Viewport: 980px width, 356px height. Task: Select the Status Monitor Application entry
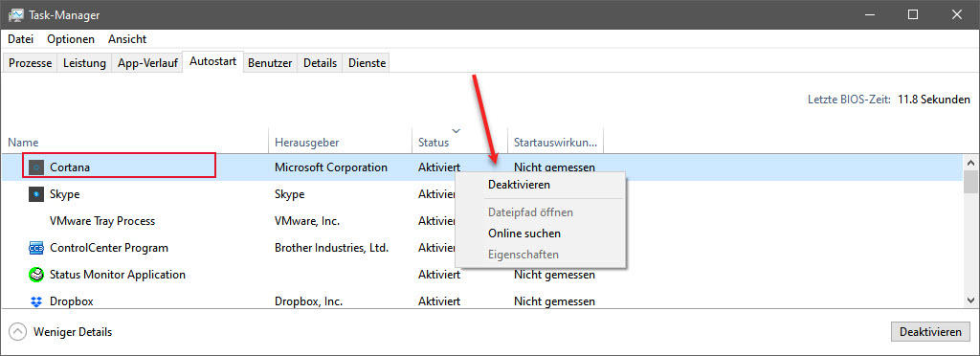click(x=118, y=275)
